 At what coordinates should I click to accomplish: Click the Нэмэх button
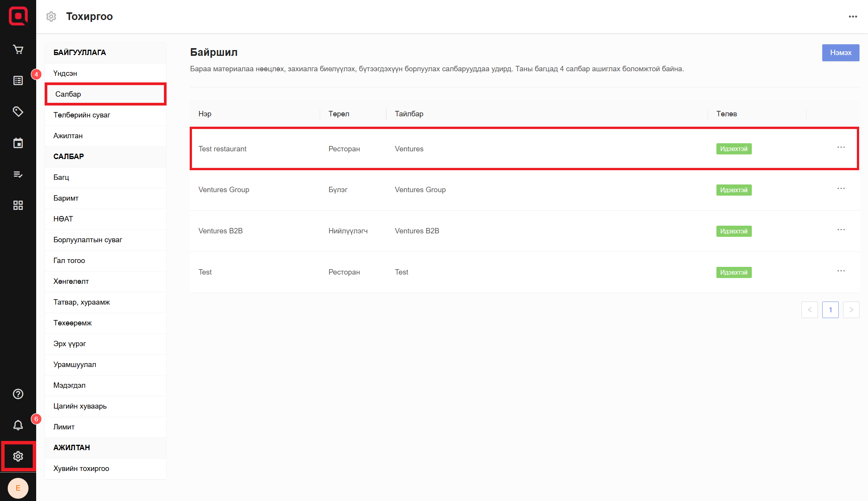[840, 53]
